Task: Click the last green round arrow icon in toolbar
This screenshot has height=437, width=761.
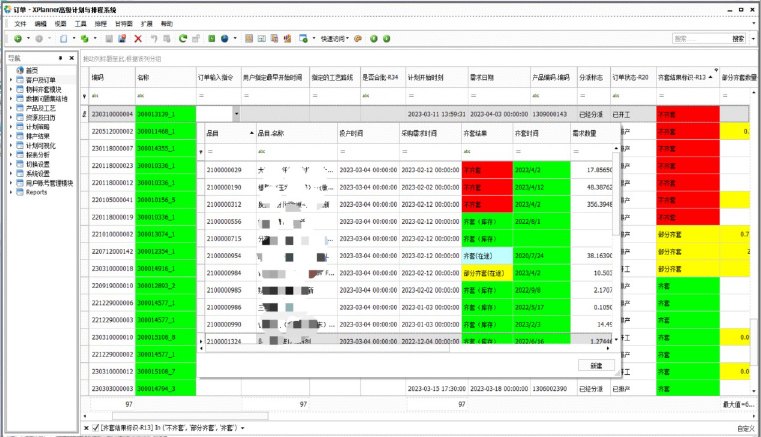Action: (x=386, y=39)
